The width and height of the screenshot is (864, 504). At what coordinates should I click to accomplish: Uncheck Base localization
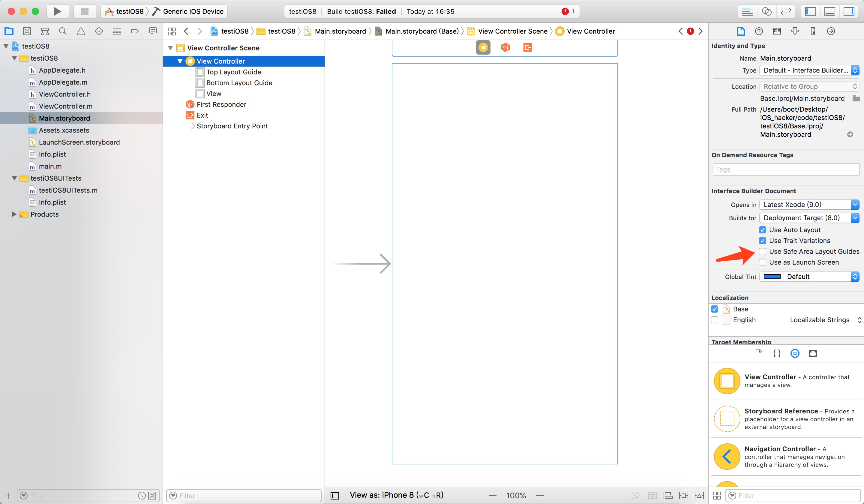click(715, 309)
